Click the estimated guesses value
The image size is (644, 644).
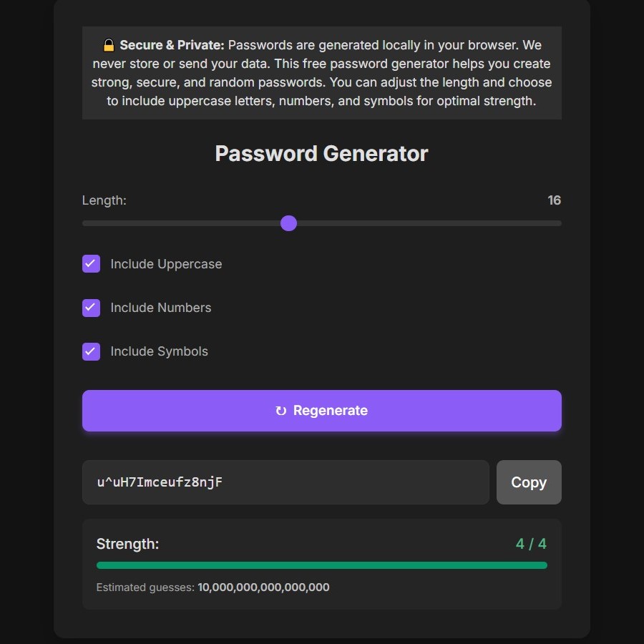coord(263,587)
